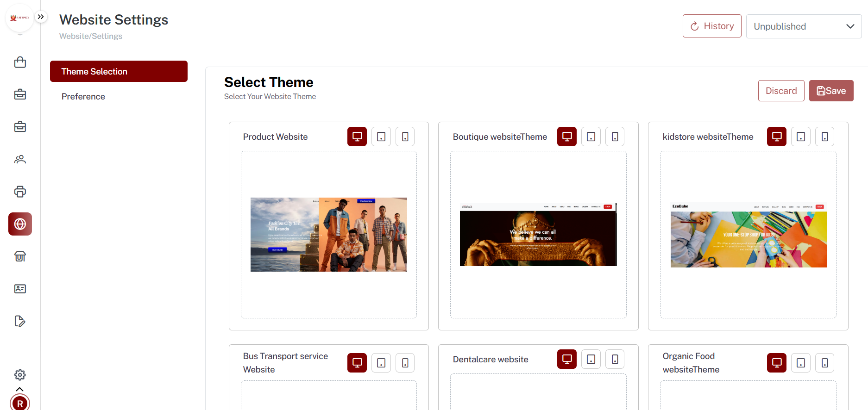Screen dimensions: 868x410
Task: Click the Discard button
Action: 781,91
